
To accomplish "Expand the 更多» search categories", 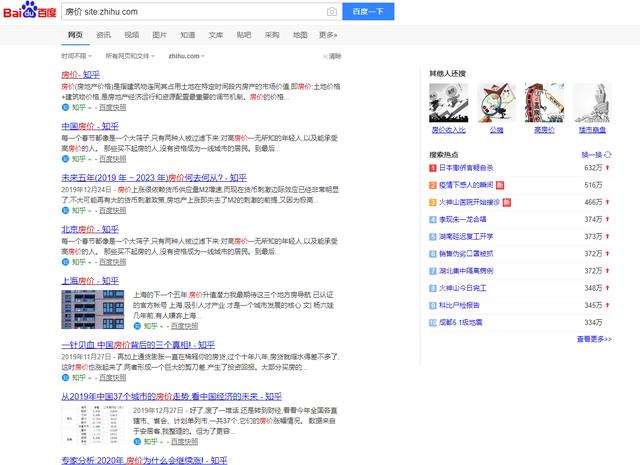I will click(x=328, y=35).
